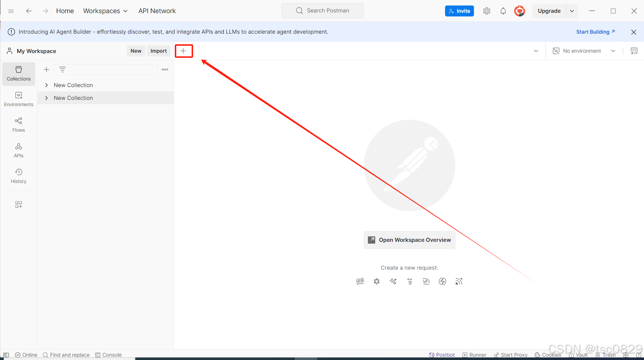Image resolution: width=644 pixels, height=360 pixels.
Task: Open the Environments sidebar panel
Action: [x=19, y=100]
